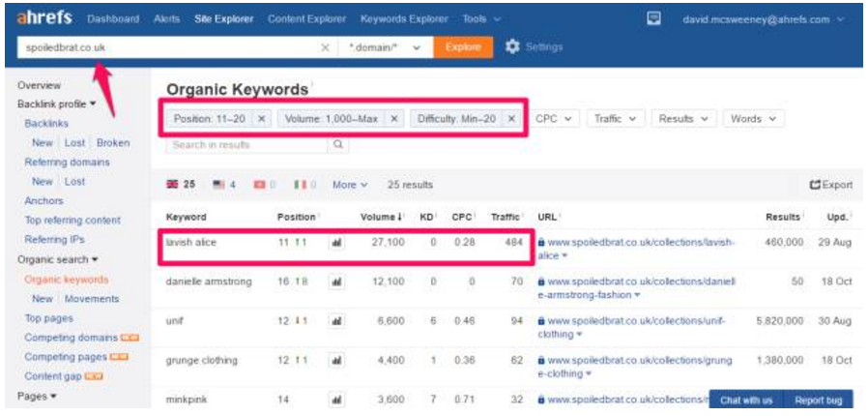The width and height of the screenshot is (868, 416).
Task: Clear the spoiledbrat.co.uk search field with X
Action: [x=326, y=47]
